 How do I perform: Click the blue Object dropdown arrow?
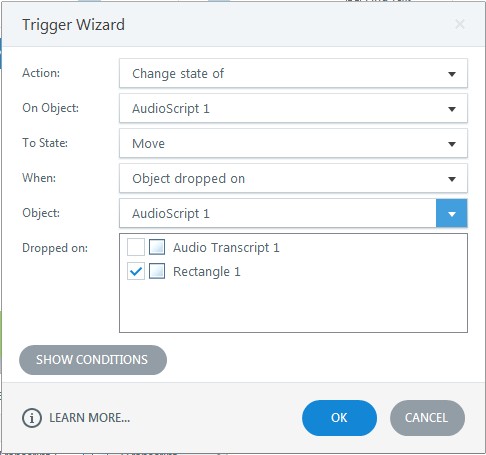pyautogui.click(x=452, y=213)
